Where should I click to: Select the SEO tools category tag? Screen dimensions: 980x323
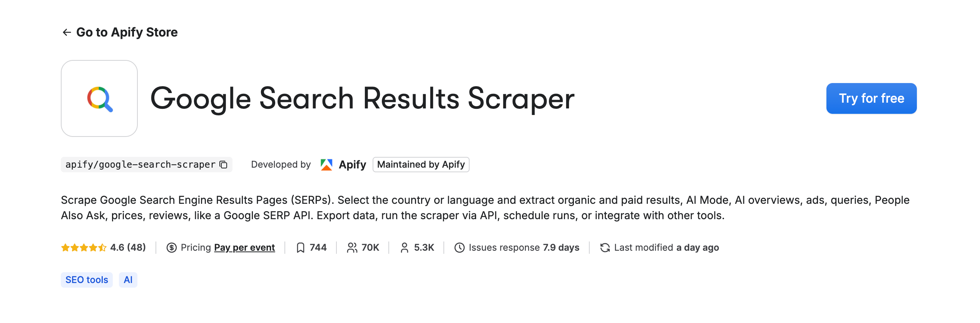point(86,280)
